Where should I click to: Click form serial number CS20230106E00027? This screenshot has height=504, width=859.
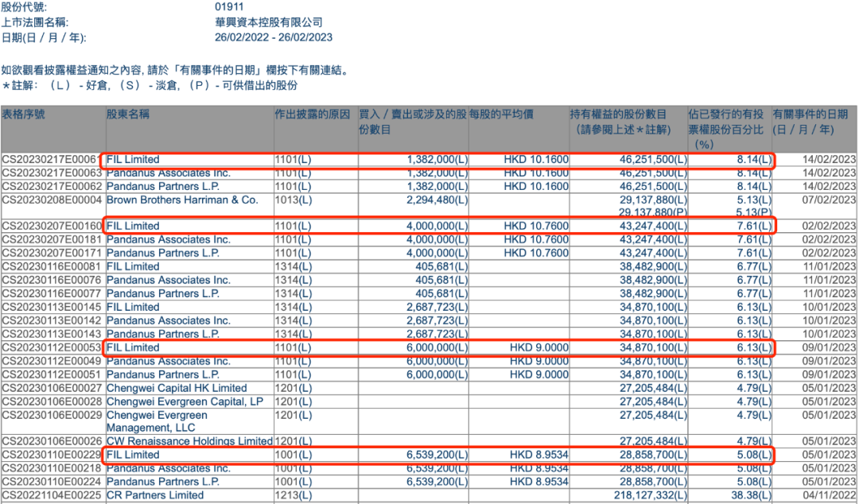pyautogui.click(x=52, y=388)
